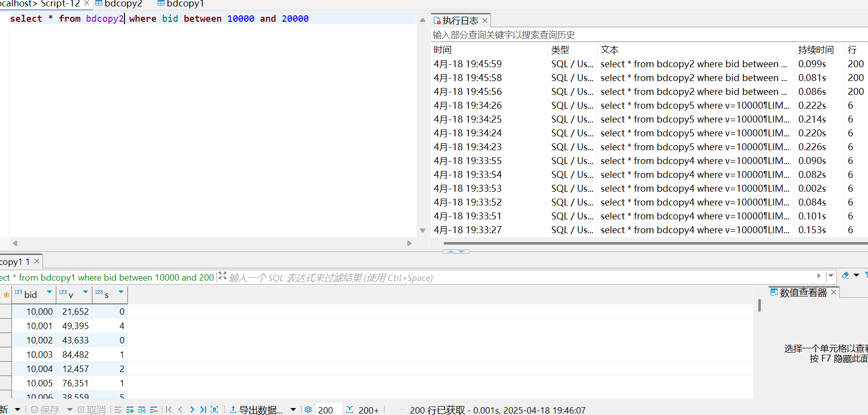This screenshot has height=415, width=868.
Task: Click the SQL editor vertical scroll-down arrow
Action: click(x=422, y=230)
